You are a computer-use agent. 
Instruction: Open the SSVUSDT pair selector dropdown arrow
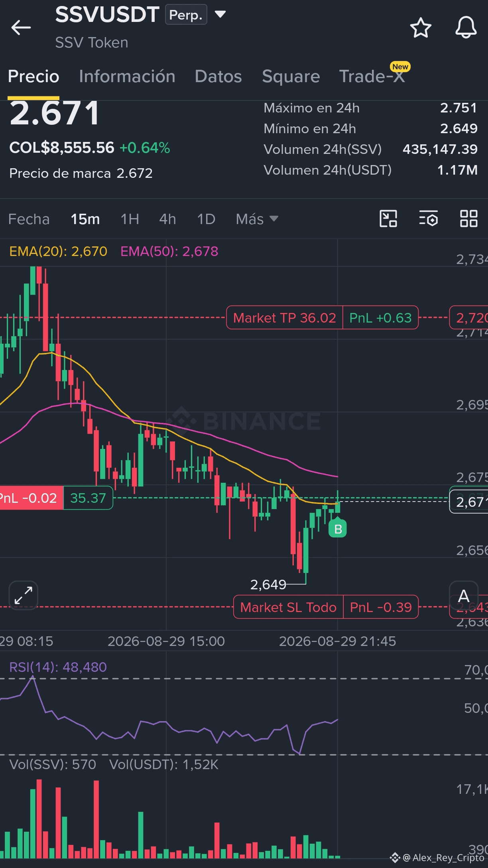pyautogui.click(x=220, y=15)
